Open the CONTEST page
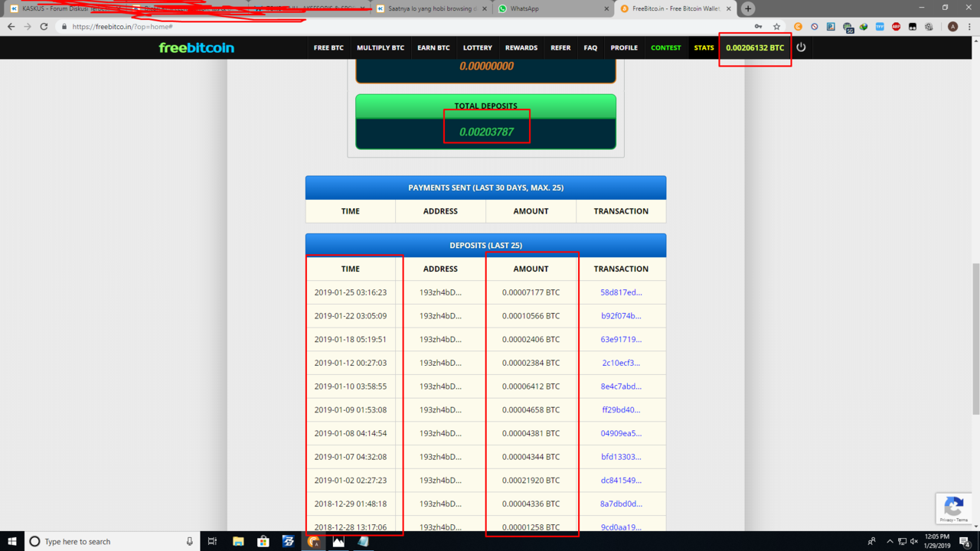 pos(665,47)
